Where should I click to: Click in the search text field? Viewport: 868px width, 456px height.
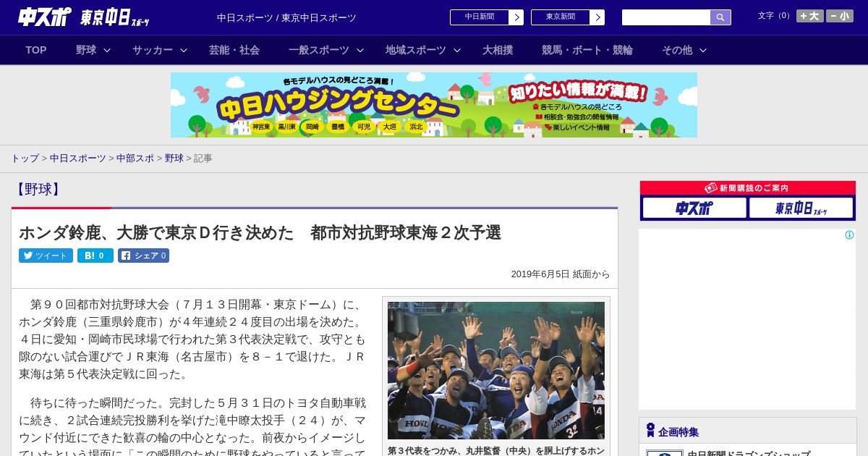click(x=666, y=17)
